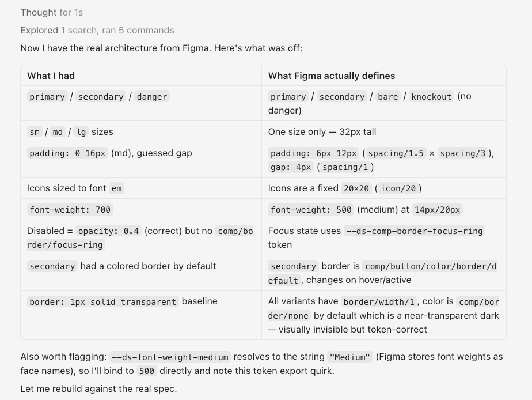Viewport: 532px width, 400px height.
Task: Click the "What I had" column header
Action: (x=51, y=76)
